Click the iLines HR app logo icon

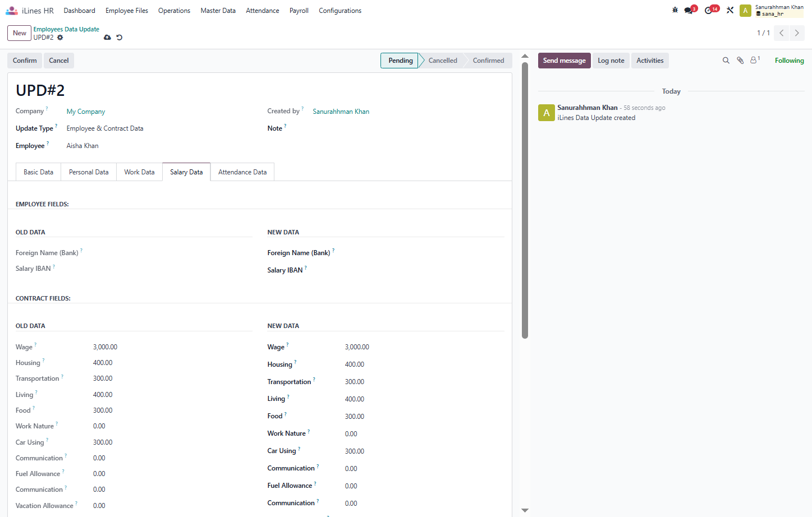click(x=12, y=11)
